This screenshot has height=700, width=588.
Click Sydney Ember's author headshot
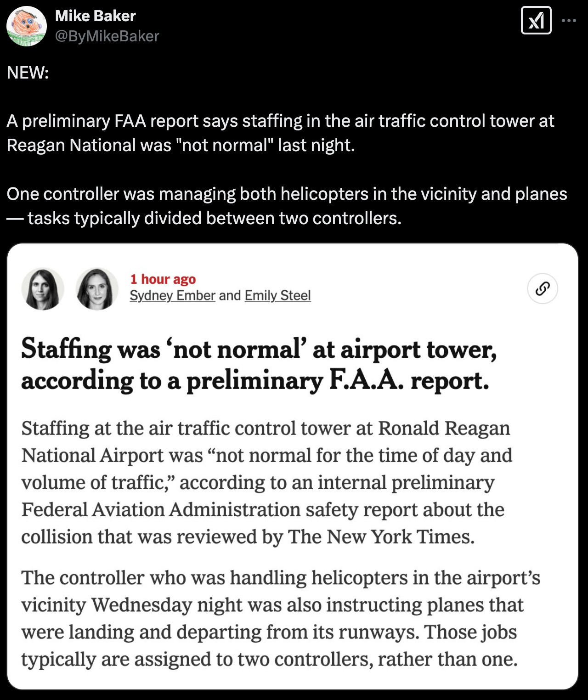[x=43, y=289]
